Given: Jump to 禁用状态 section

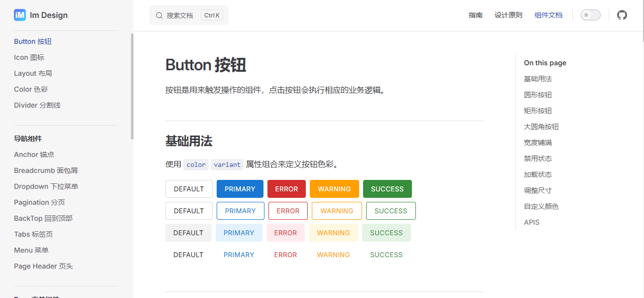Looking at the screenshot, I should coord(538,158).
